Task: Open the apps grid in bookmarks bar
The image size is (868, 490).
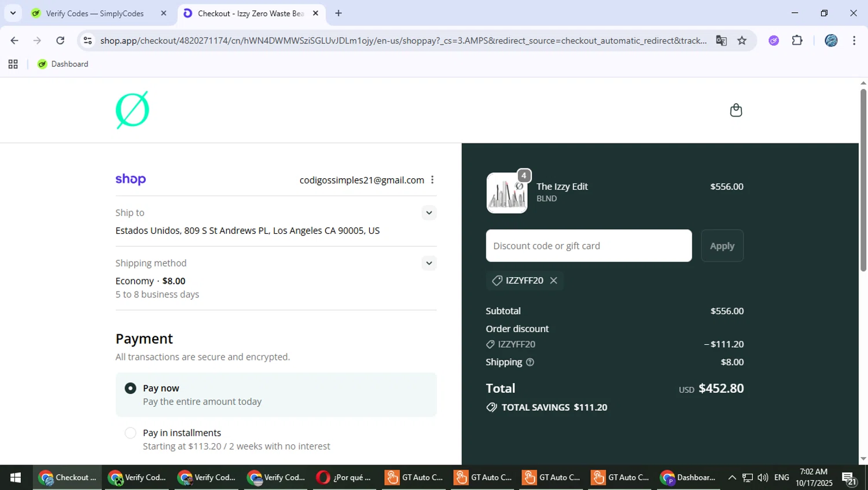Action: coord(13,64)
